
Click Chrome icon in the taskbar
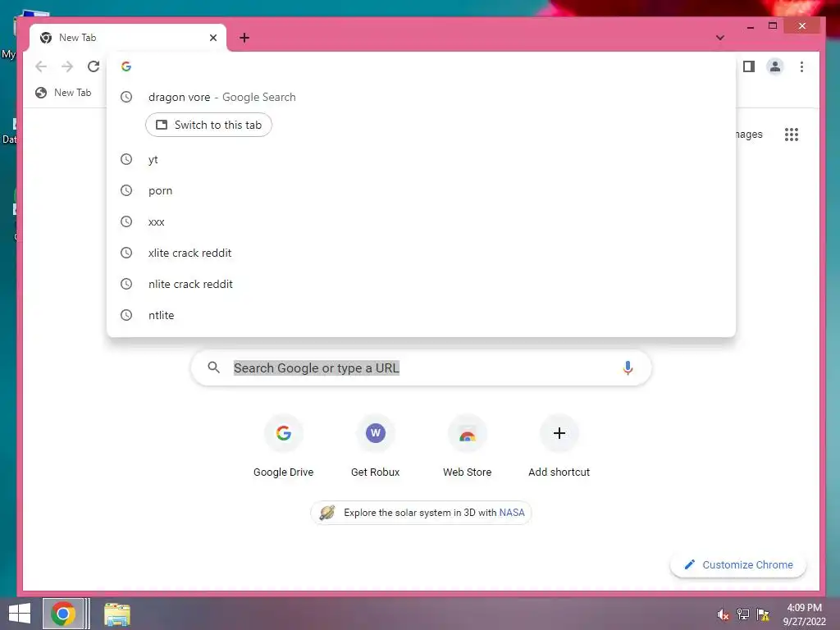(63, 614)
